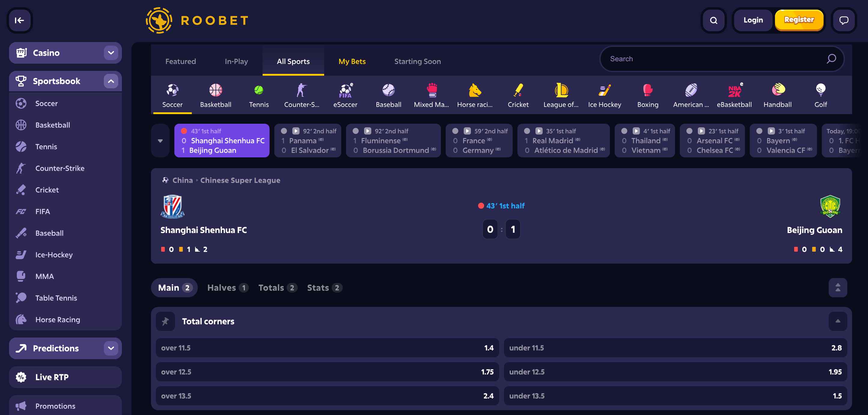Open the Chinese Super League breadcrumb

pos(240,180)
